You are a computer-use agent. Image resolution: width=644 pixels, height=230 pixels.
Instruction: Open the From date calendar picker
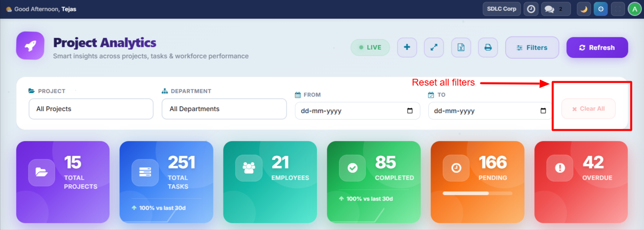(410, 111)
